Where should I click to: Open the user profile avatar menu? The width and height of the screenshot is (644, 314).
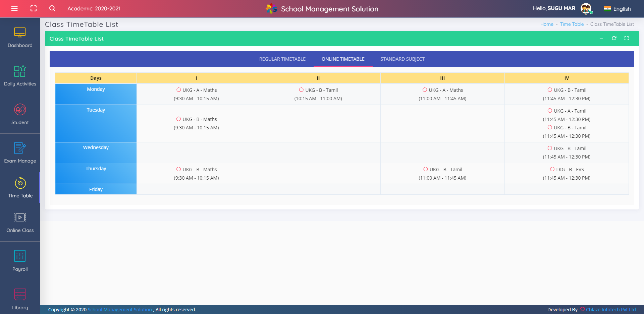coord(586,9)
